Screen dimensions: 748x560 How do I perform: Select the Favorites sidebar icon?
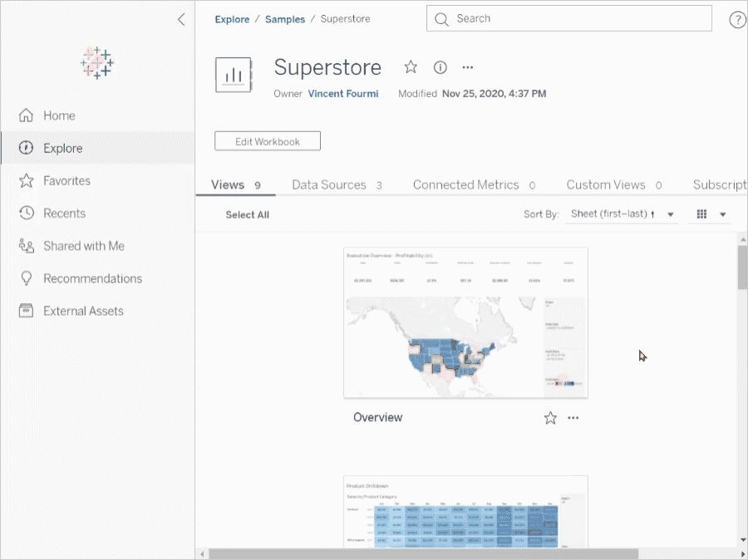point(27,180)
